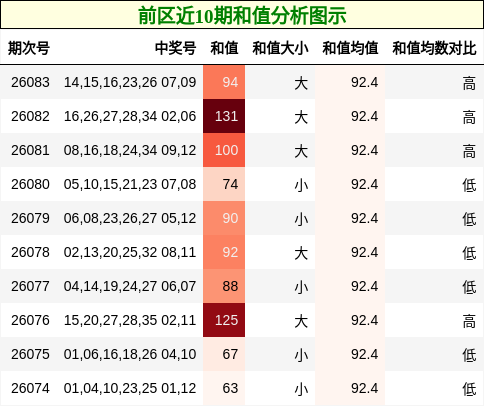Click 92.4 average in the 26083 row
The width and height of the screenshot is (484, 406).
364,82
